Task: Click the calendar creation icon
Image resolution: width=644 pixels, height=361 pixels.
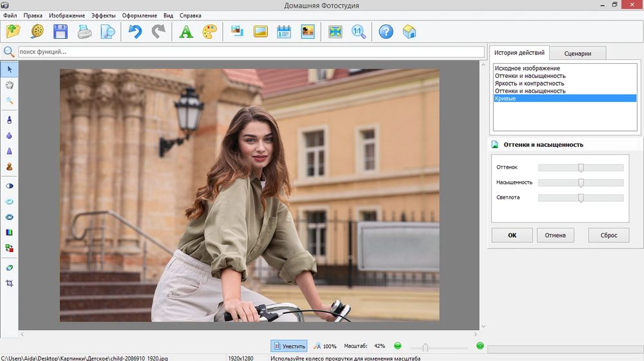Action: [x=284, y=31]
